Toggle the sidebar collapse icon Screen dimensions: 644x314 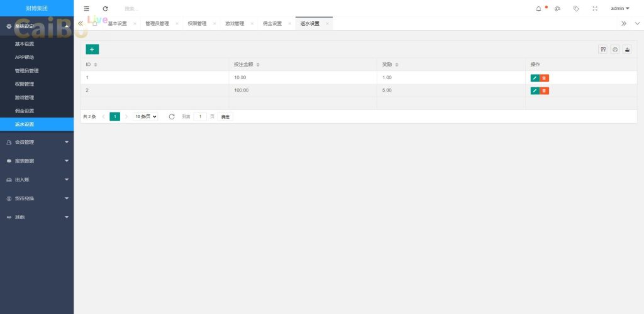[x=87, y=9]
